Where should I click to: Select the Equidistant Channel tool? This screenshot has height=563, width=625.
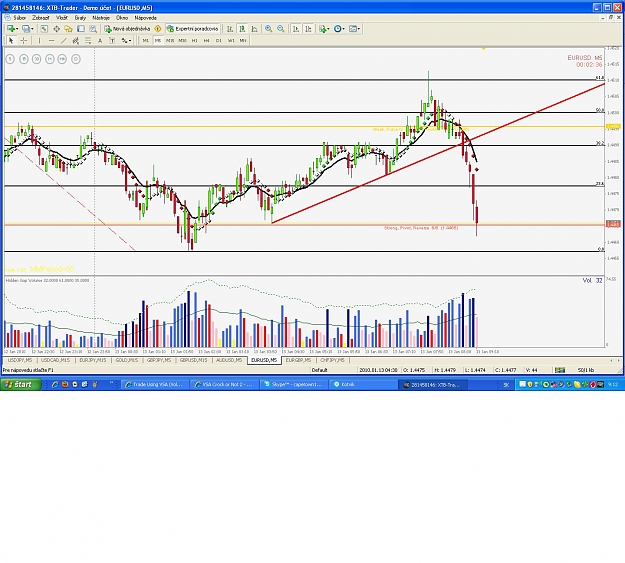[75, 40]
